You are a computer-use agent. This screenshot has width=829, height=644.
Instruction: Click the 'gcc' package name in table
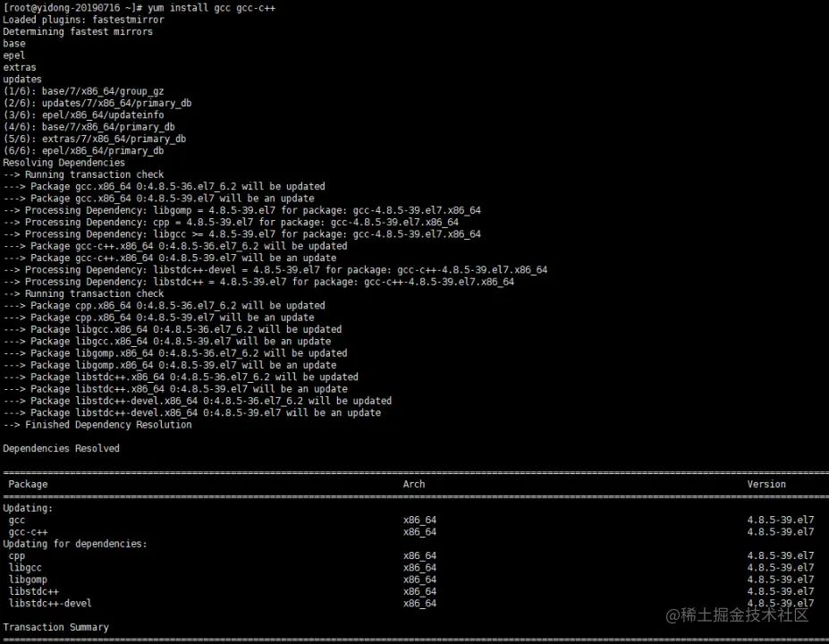pyautogui.click(x=17, y=521)
